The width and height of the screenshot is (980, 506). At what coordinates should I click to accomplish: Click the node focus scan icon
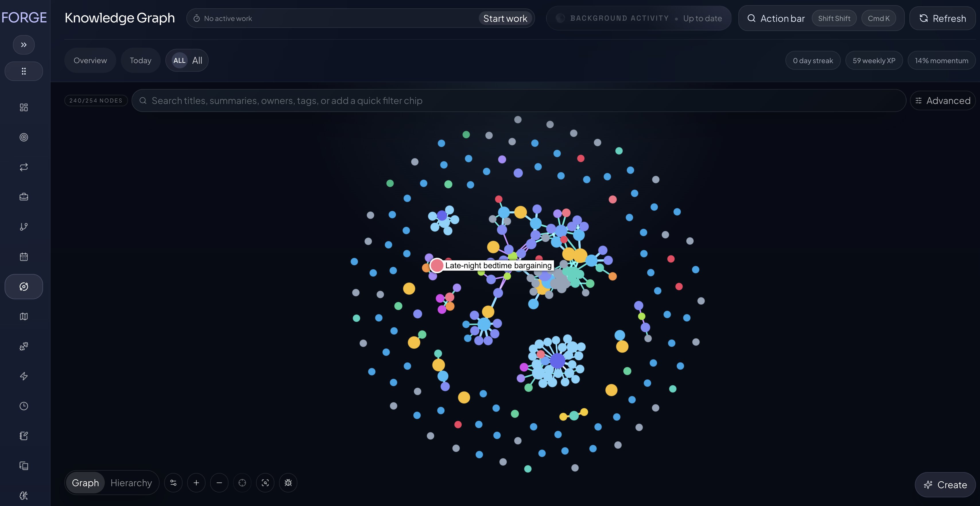tap(265, 482)
